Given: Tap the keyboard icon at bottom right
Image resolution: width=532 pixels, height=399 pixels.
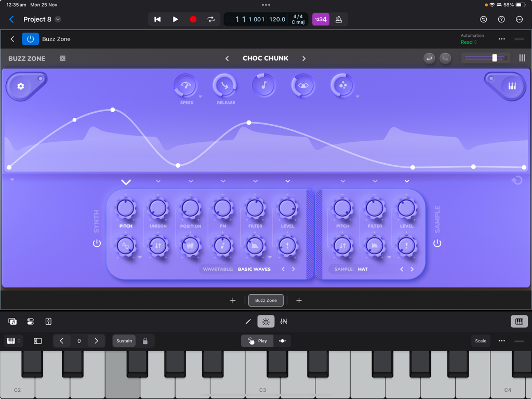Looking at the screenshot, I should (518, 322).
